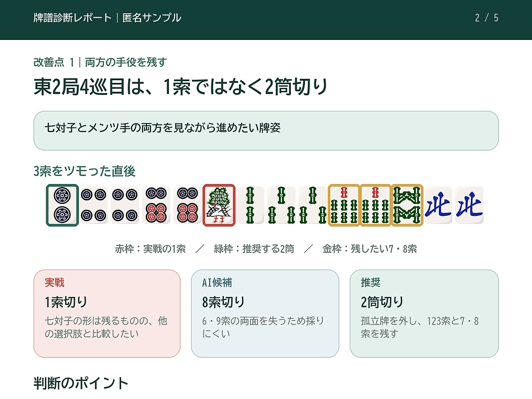Viewport: 532px width, 399px height.
Task: Click the 赤枠：実戦の1索 legend text
Action: 150,249
